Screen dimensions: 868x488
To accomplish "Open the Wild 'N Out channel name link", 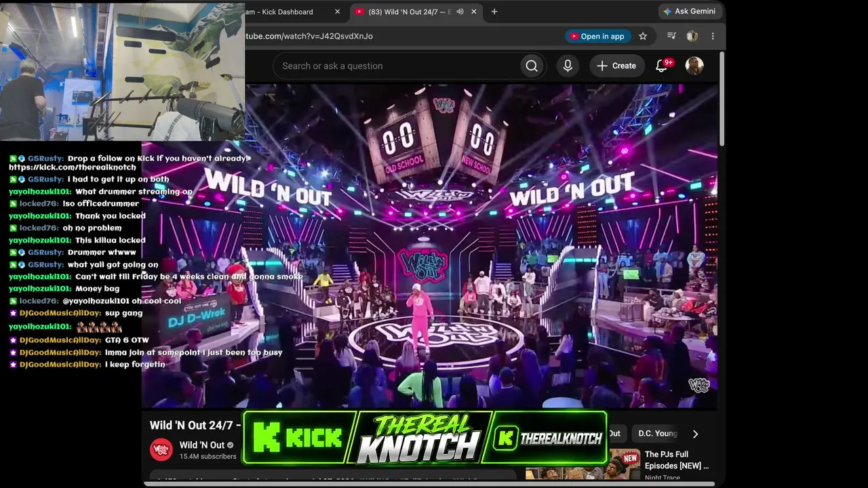I will click(x=201, y=445).
